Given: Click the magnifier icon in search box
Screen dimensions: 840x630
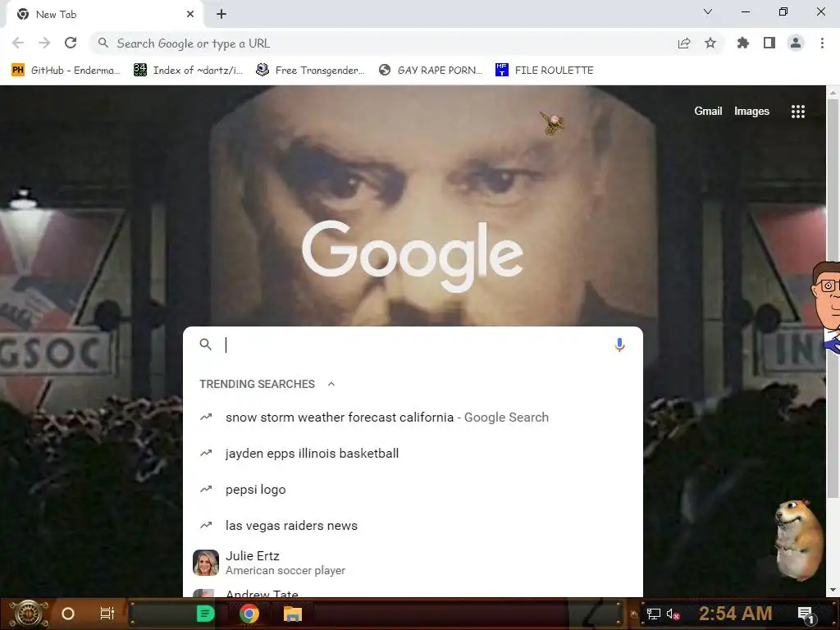Looking at the screenshot, I should (x=206, y=345).
